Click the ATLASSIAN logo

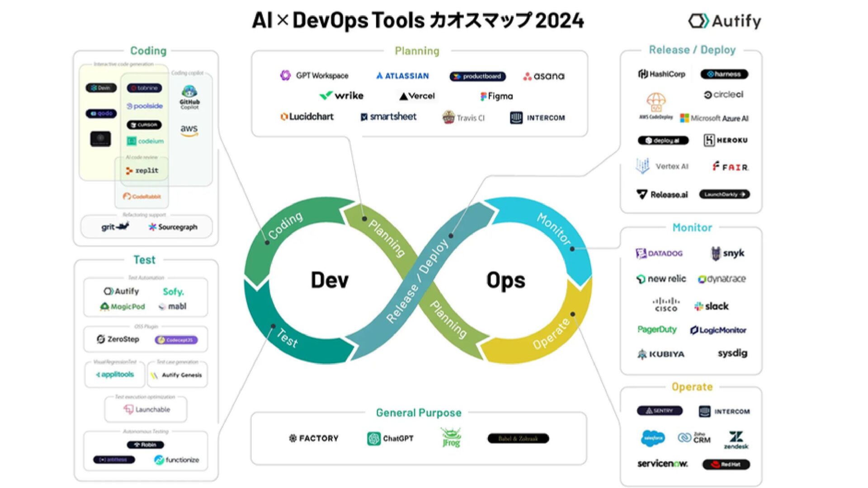coord(402,76)
